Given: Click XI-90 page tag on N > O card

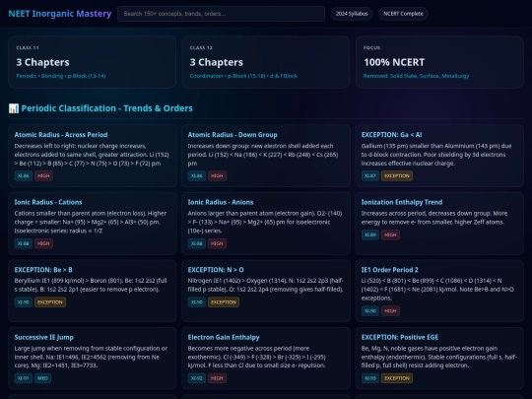Looking at the screenshot, I should 197,302.
